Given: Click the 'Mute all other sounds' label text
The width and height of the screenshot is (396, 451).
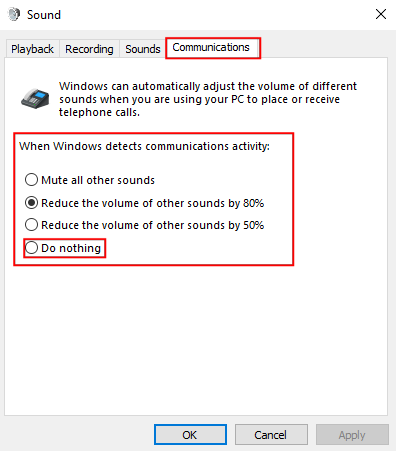Looking at the screenshot, I should [98, 180].
